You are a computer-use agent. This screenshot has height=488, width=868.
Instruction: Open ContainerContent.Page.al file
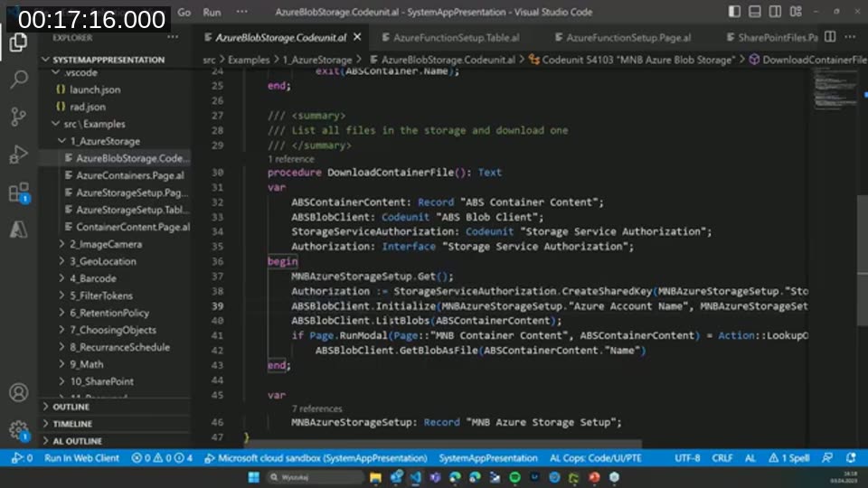pos(133,227)
